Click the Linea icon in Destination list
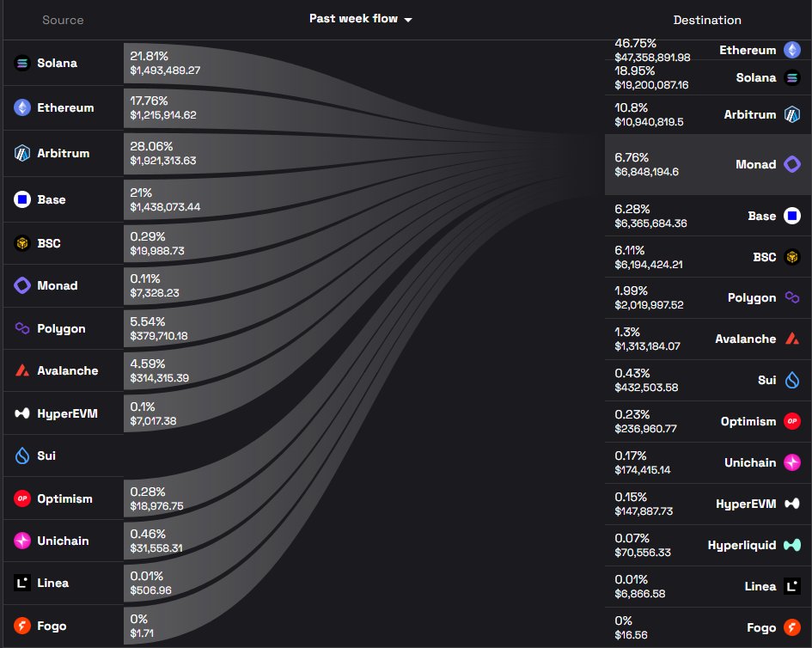The width and height of the screenshot is (812, 648). click(x=791, y=586)
